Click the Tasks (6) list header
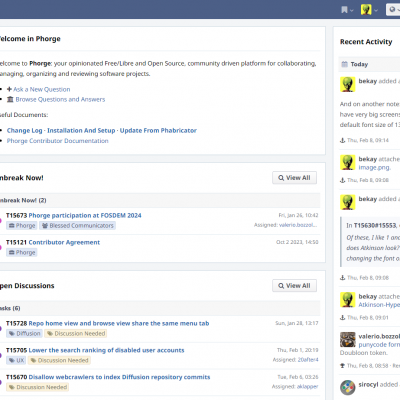This screenshot has width=400, height=400. tap(160, 308)
